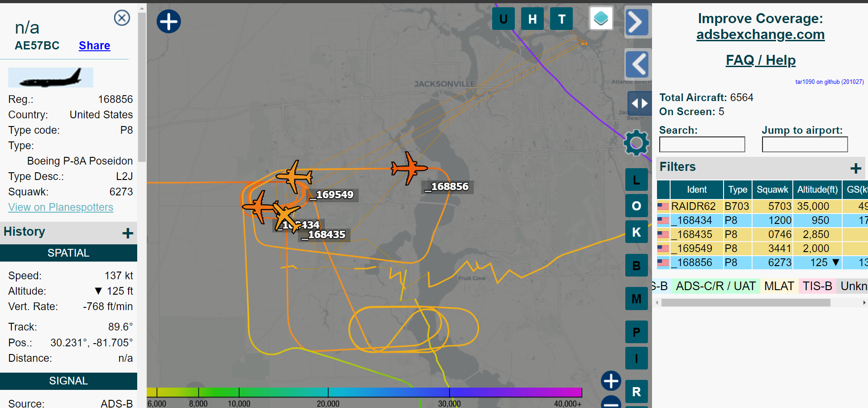Click the Squawk 6273 value in info panel

pyautogui.click(x=121, y=192)
